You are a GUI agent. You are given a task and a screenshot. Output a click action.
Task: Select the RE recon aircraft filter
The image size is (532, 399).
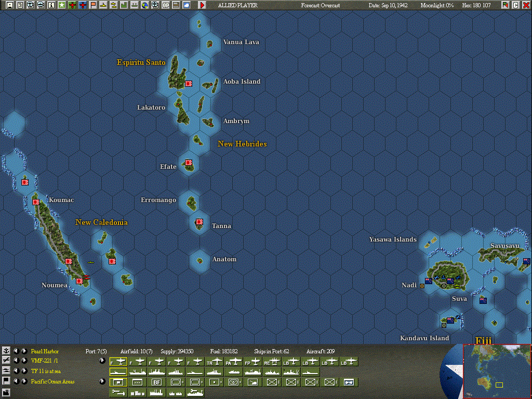[x=272, y=362]
